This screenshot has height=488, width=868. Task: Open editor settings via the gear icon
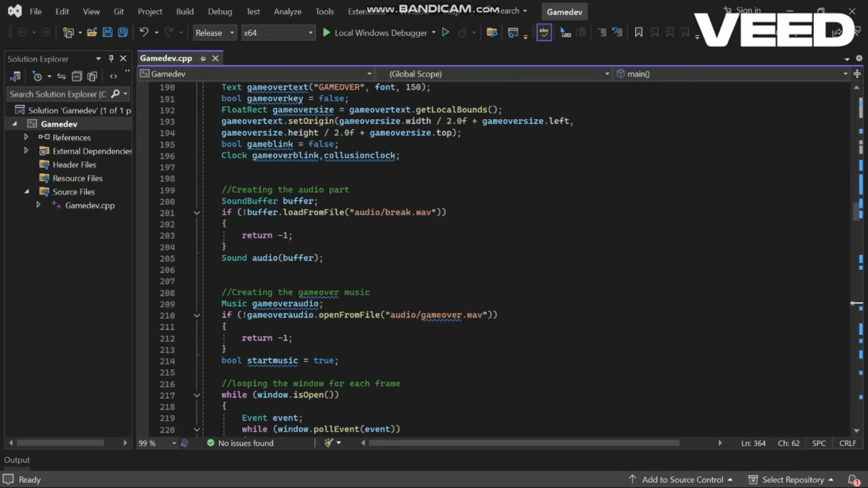point(859,58)
